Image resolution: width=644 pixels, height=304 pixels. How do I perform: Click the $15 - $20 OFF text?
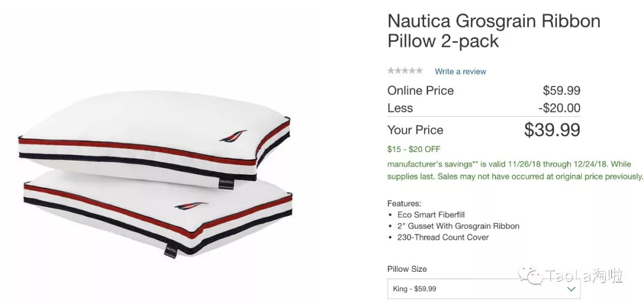(x=414, y=149)
